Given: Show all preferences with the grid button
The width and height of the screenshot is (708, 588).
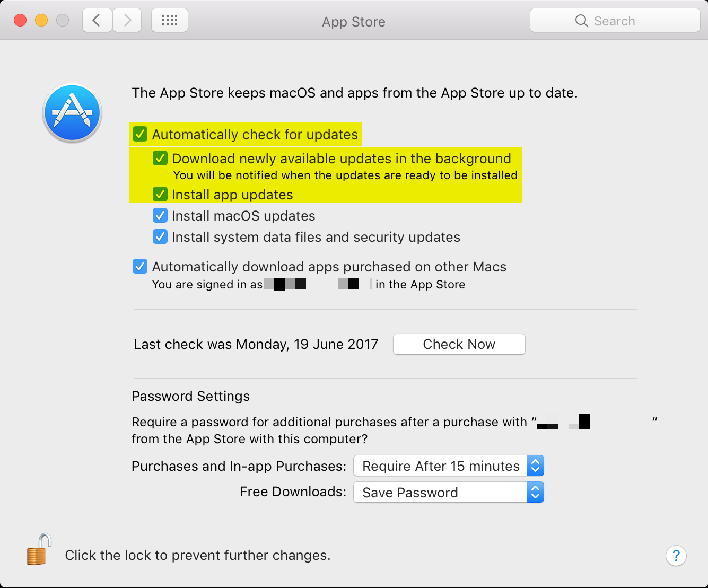Looking at the screenshot, I should click(x=170, y=21).
